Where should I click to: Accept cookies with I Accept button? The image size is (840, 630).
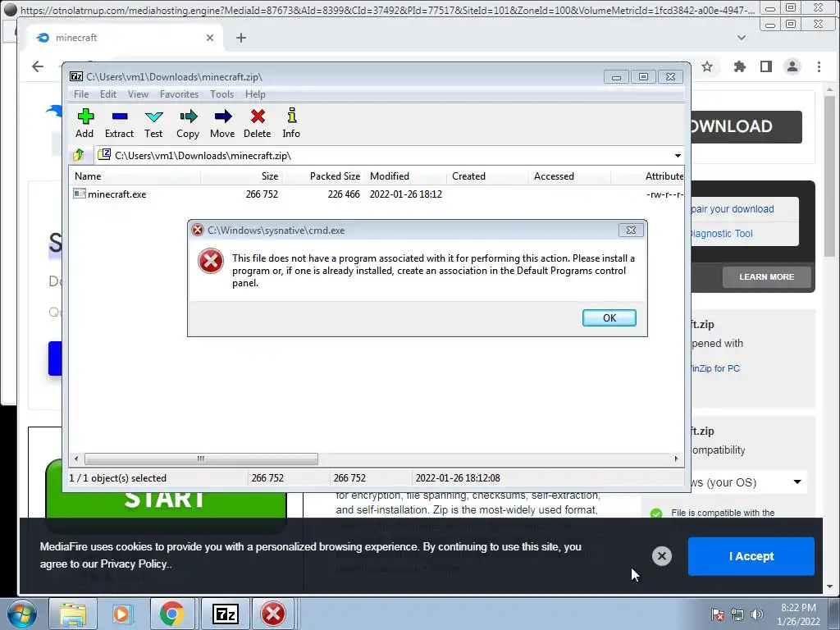pyautogui.click(x=751, y=556)
